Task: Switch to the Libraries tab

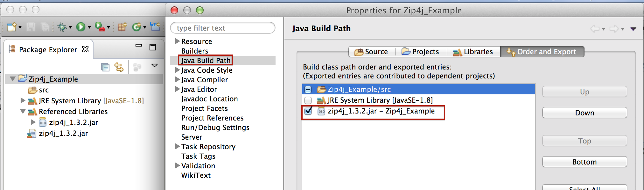Action: pyautogui.click(x=473, y=52)
